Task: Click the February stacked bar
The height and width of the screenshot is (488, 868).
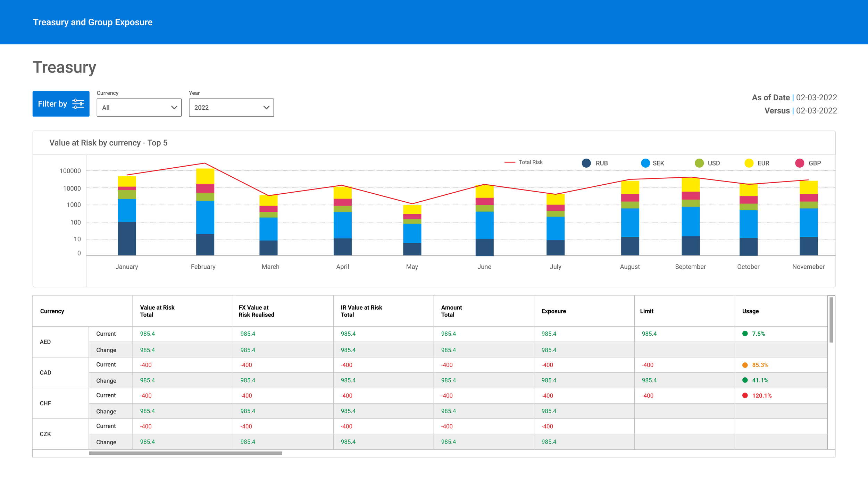Action: pyautogui.click(x=205, y=212)
